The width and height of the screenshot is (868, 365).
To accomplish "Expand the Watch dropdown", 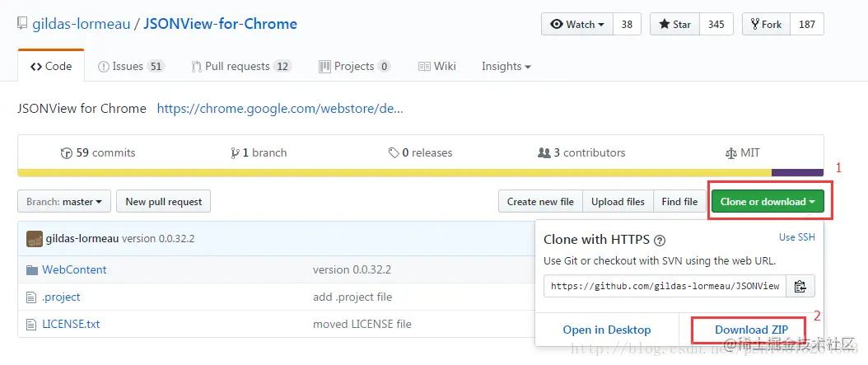I will (x=577, y=24).
